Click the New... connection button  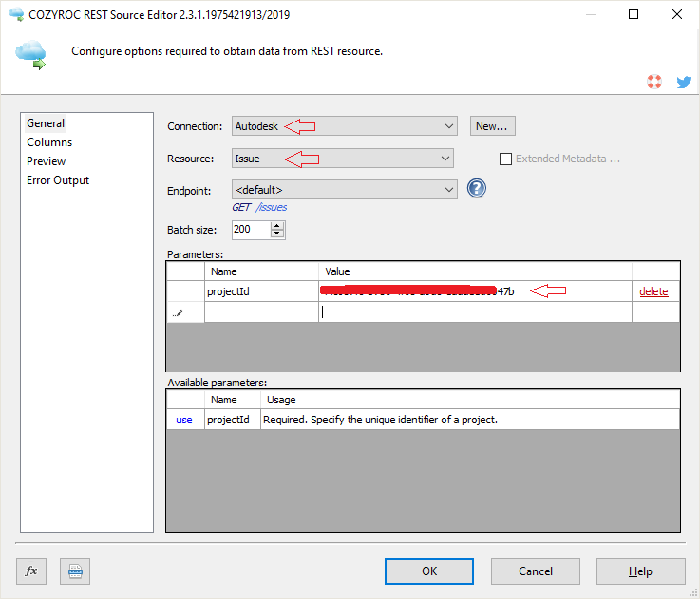coord(492,126)
